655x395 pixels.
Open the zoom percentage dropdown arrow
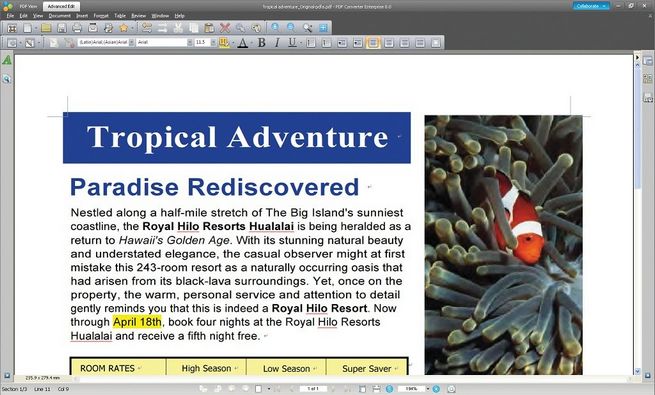coord(428,389)
